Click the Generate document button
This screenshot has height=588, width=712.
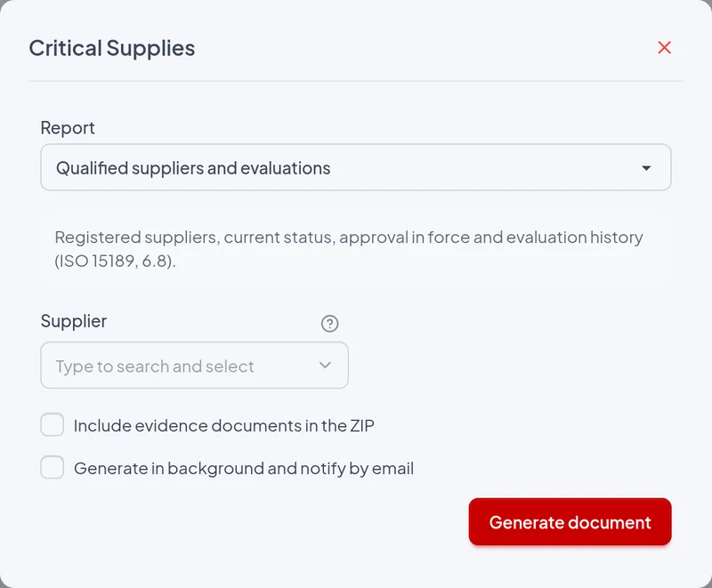tap(570, 522)
